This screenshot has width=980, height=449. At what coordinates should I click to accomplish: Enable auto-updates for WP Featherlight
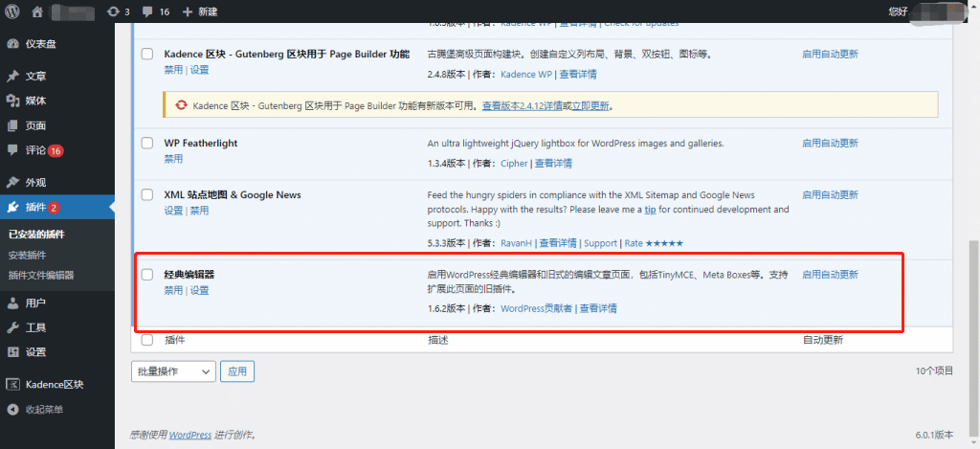coord(830,144)
